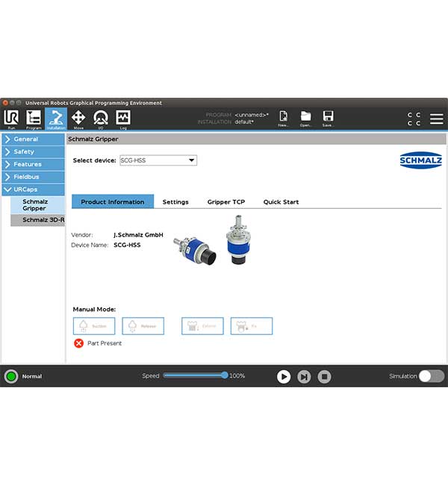Switch to the Quick Start tab
The image size is (448, 485).
pos(281,202)
